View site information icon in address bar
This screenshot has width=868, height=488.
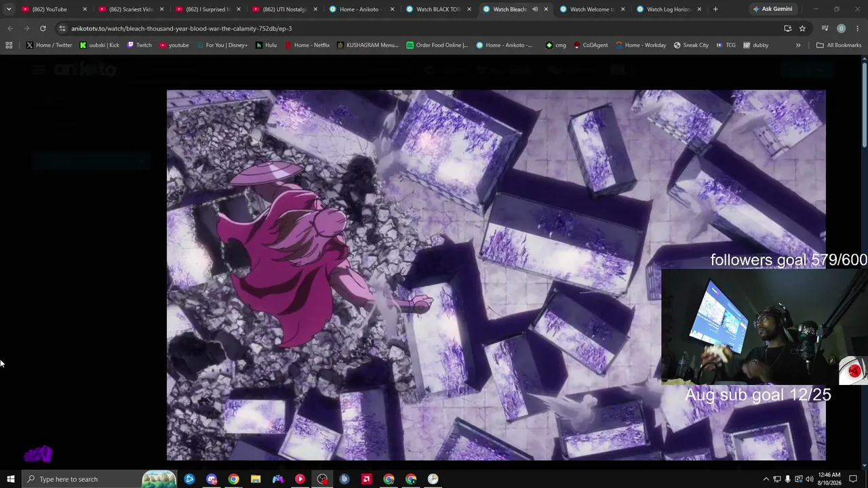(62, 28)
